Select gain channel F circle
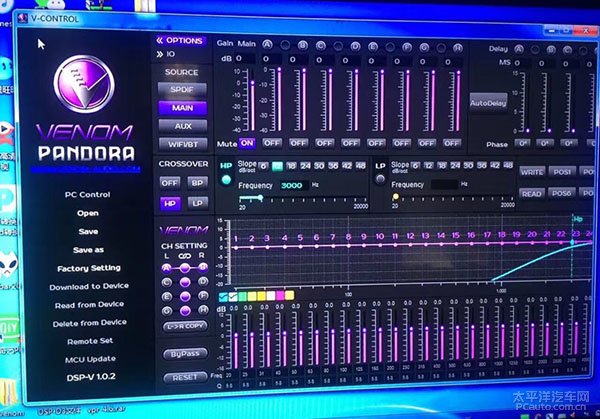The width and height of the screenshot is (600, 419). click(x=407, y=47)
